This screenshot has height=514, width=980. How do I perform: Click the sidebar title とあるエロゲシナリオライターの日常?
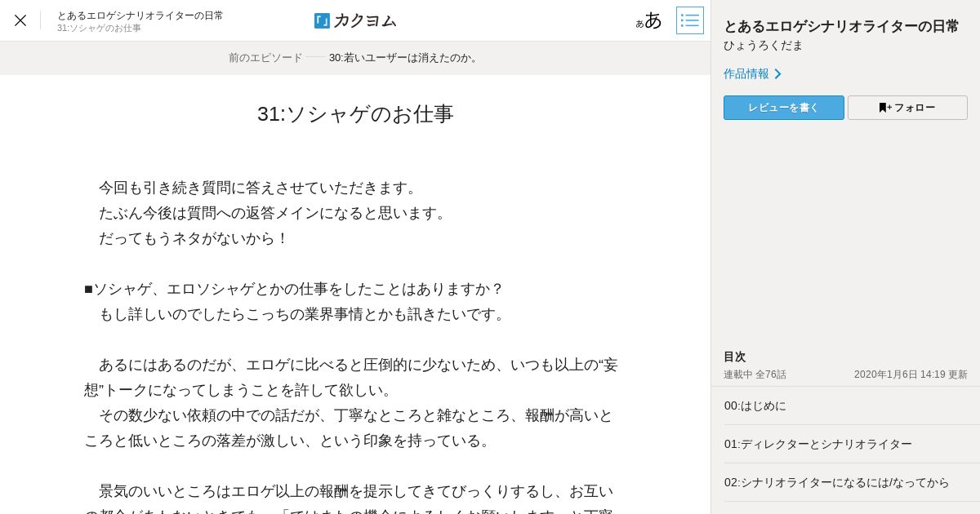pos(841,26)
